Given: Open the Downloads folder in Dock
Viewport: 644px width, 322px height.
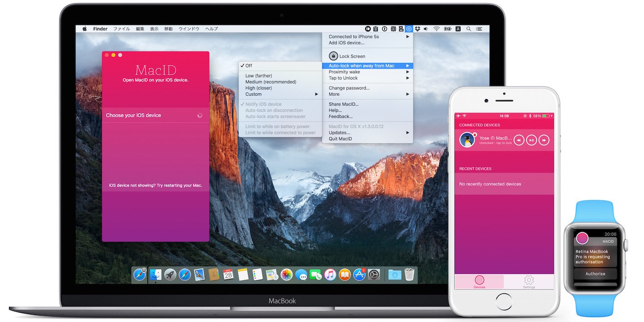Looking at the screenshot, I should click(395, 275).
